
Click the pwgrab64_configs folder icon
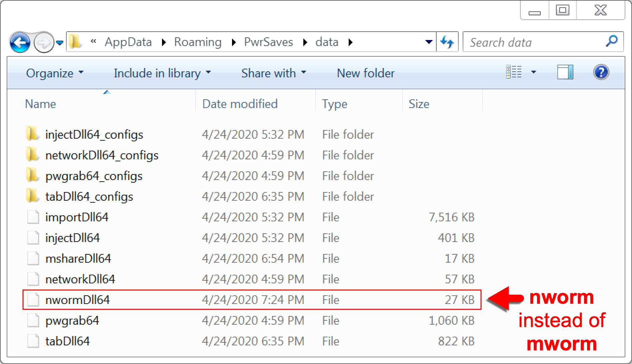(x=32, y=175)
